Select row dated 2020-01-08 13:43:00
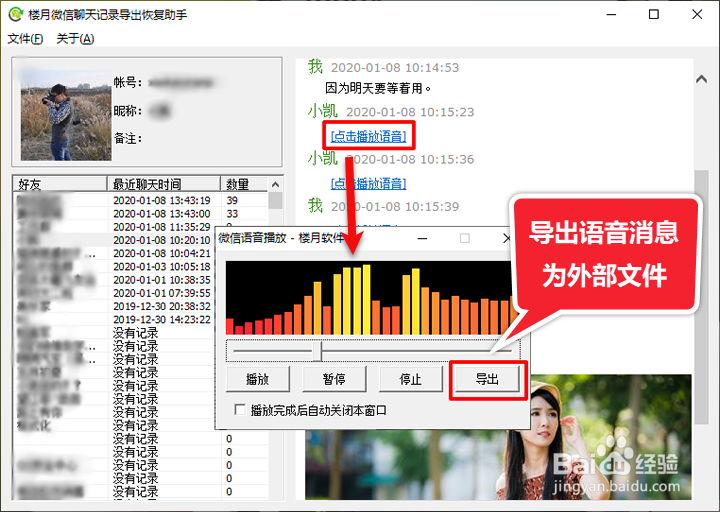The height and width of the screenshot is (512, 720). [141, 214]
